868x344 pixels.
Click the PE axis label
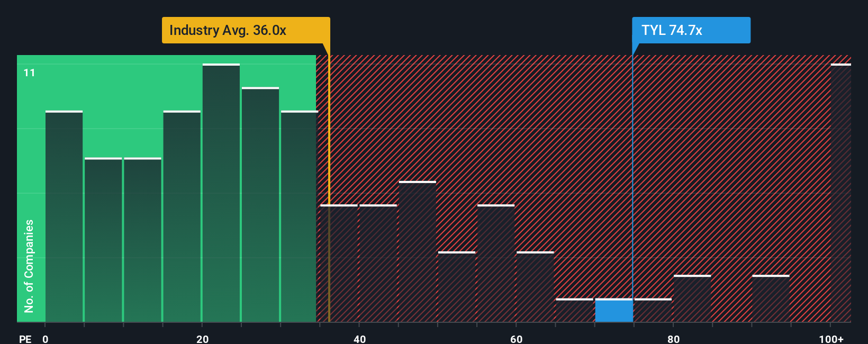click(25, 339)
